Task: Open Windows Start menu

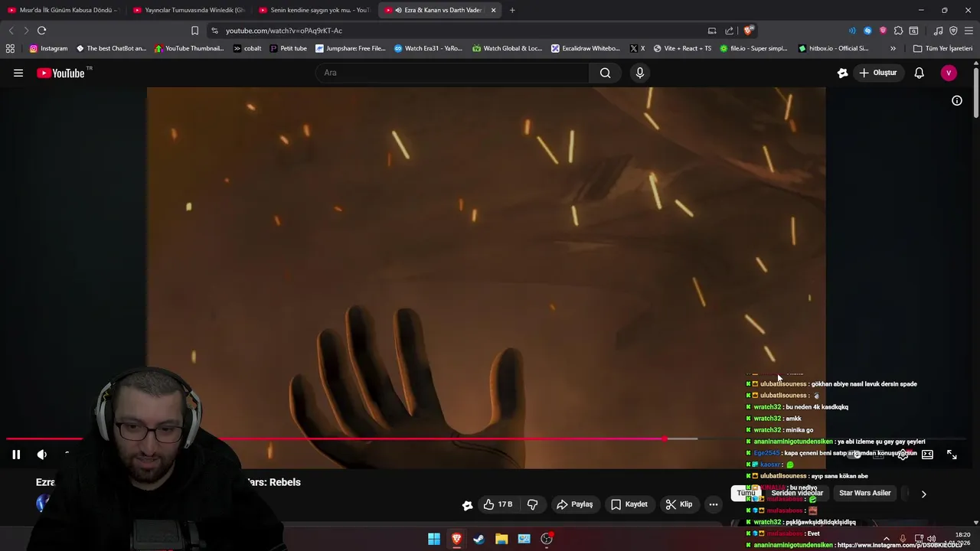Action: click(x=434, y=539)
